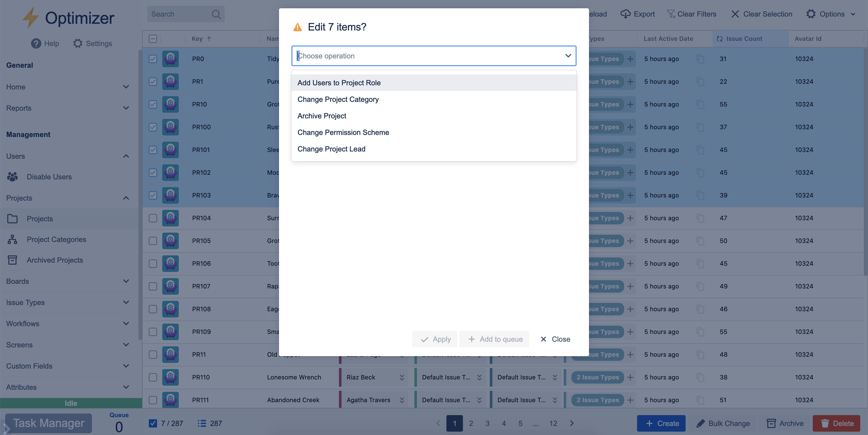Click the Clear Filters funnel icon
The height and width of the screenshot is (435, 868).
click(x=671, y=14)
